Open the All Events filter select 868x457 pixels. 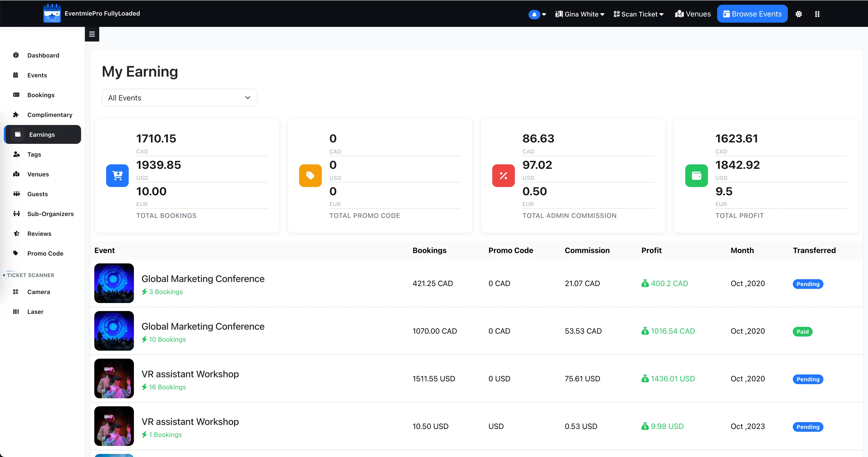pos(180,98)
